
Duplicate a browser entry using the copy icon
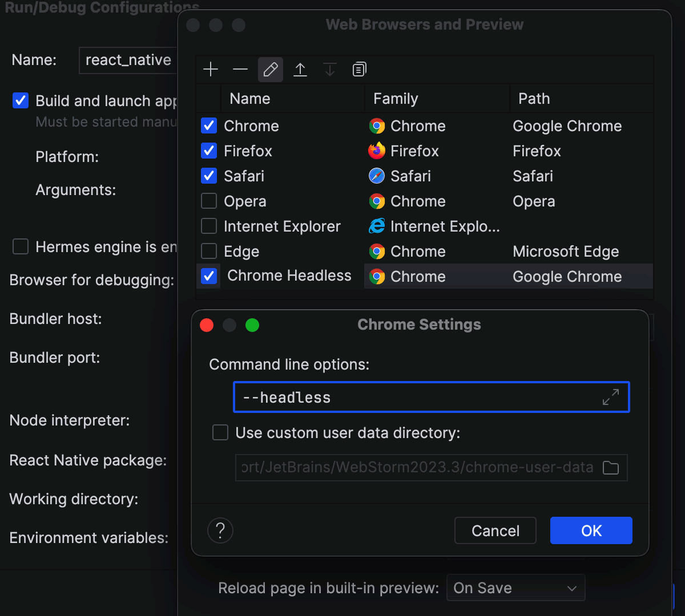click(x=359, y=69)
